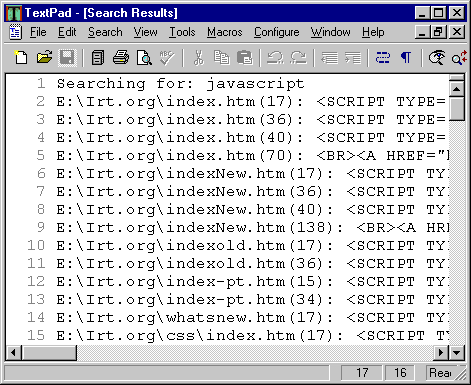The image size is (471, 385).
Task: Click the Print printer icon
Action: pos(121,58)
